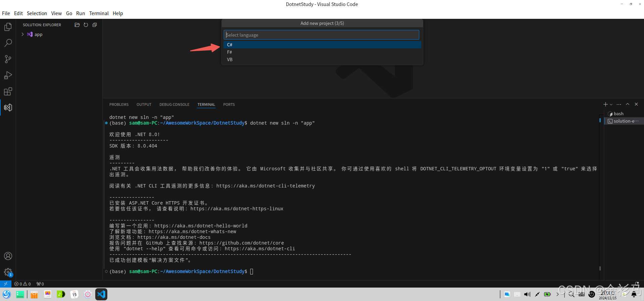Select the Solution Explorer activity bar icon
Screen dimensions: 644x301
pyautogui.click(x=8, y=107)
